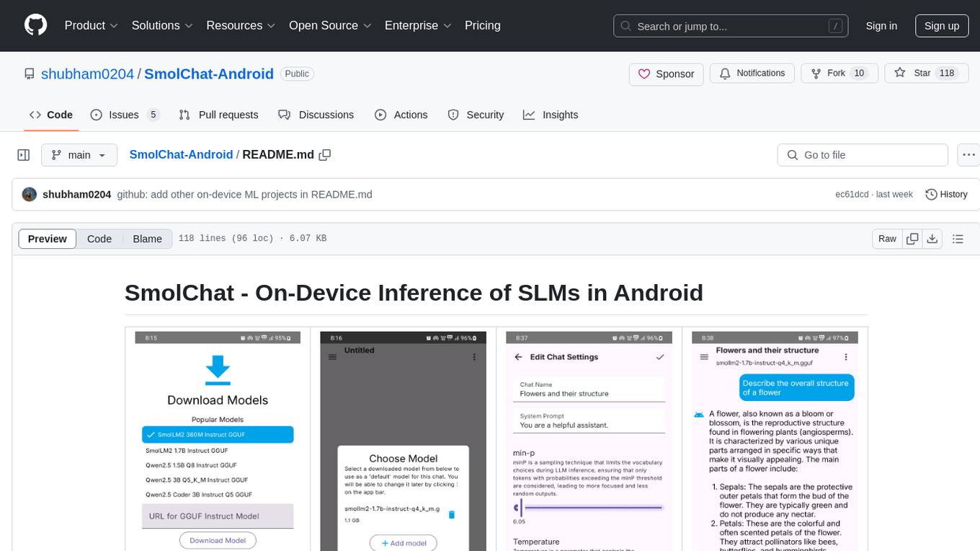980x551 pixels.
Task: Open the latest commit message link
Action: point(244,195)
